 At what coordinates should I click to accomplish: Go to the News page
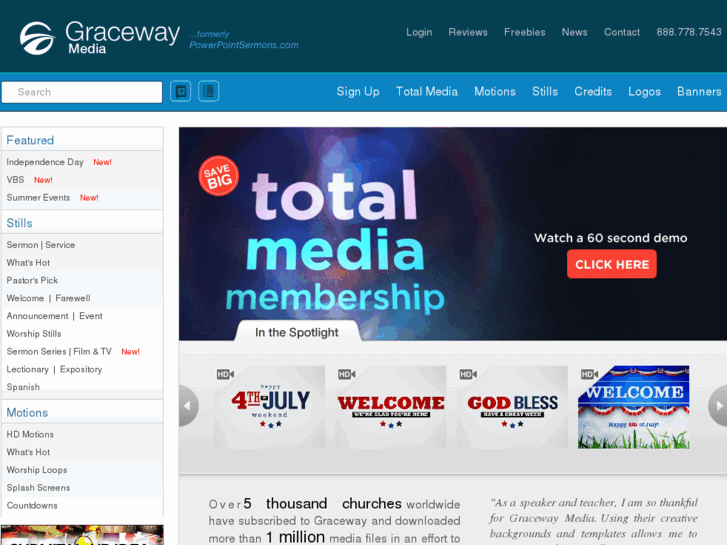click(x=574, y=32)
